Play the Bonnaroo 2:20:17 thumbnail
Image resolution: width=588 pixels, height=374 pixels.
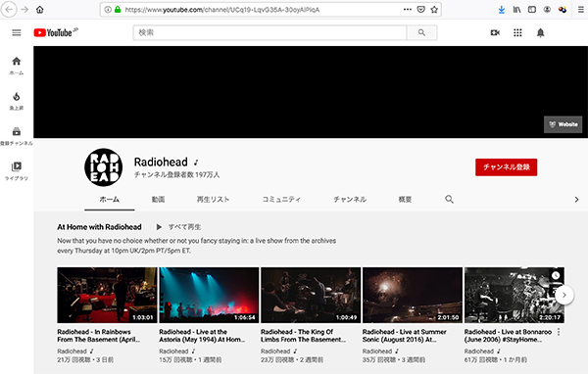(x=514, y=295)
